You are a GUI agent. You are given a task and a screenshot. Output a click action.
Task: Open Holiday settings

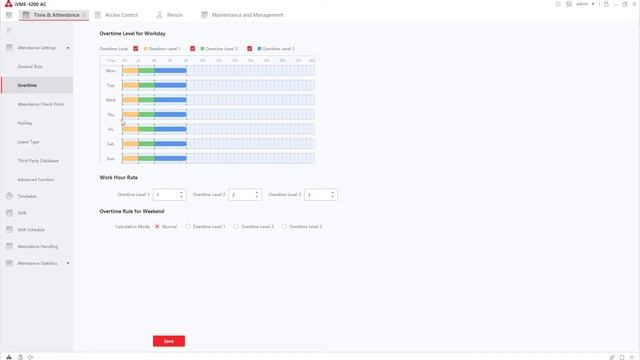tap(25, 123)
